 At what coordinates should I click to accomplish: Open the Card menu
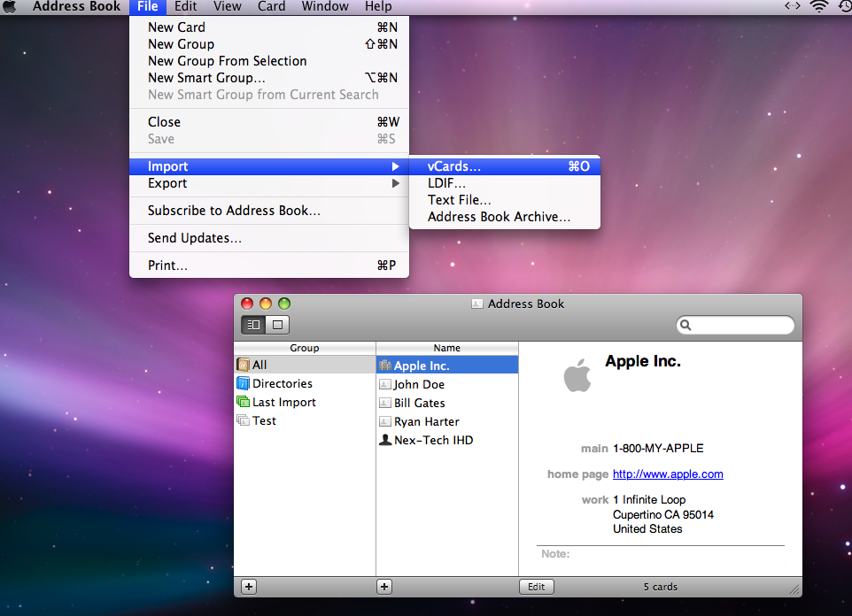(271, 6)
